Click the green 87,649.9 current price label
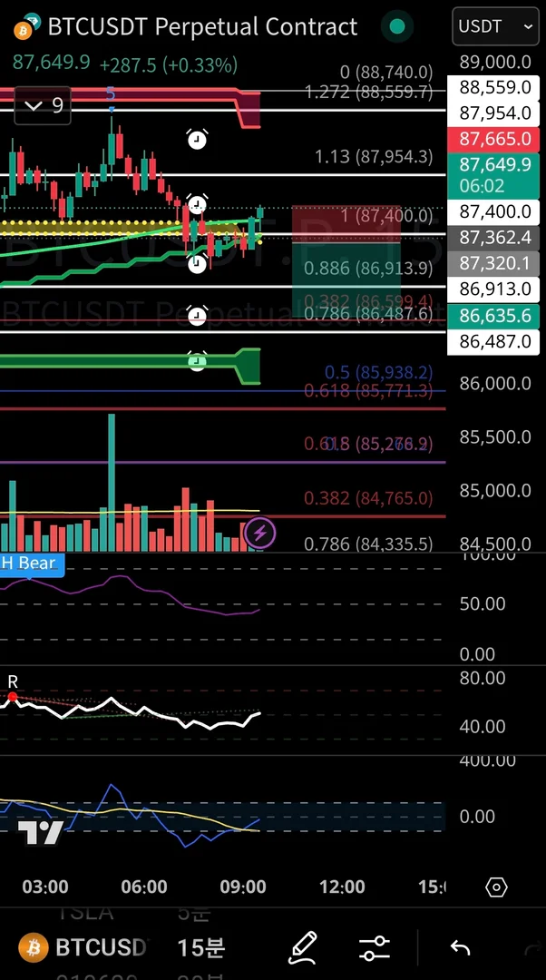The image size is (546, 980). pos(493,175)
